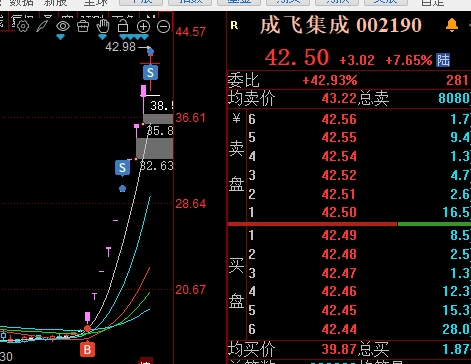The image size is (471, 364).
Task: Click the yellow R margin marker
Action: click(x=234, y=25)
